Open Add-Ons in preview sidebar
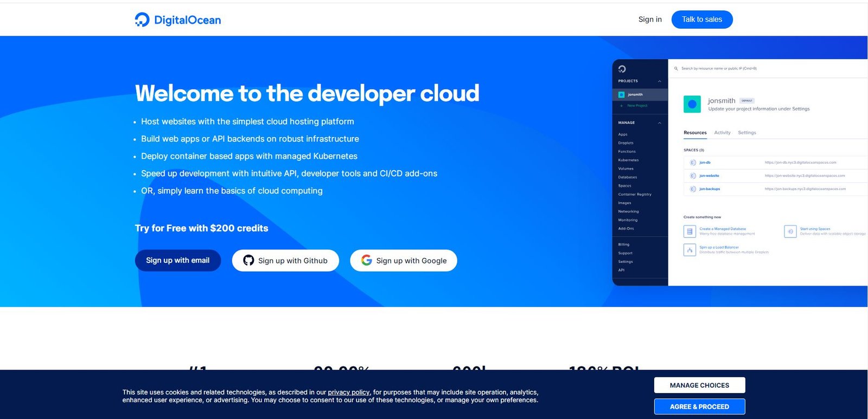The width and height of the screenshot is (868, 419). 626,229
